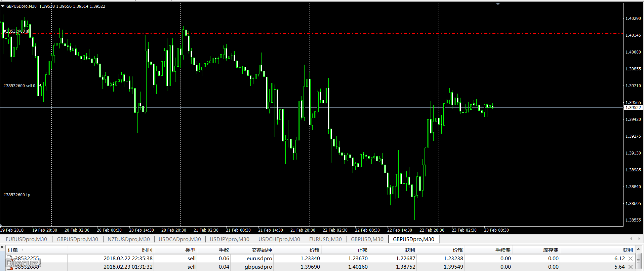This screenshot has width=644, height=271.
Task: Click the 23 Feb 08:30 time axis label
Action: pos(496,230)
